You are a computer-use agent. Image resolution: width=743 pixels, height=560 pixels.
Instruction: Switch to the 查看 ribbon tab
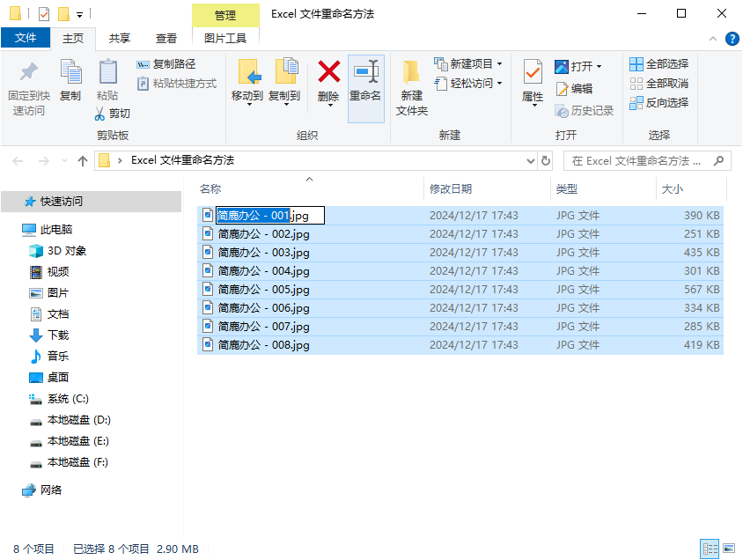(166, 39)
